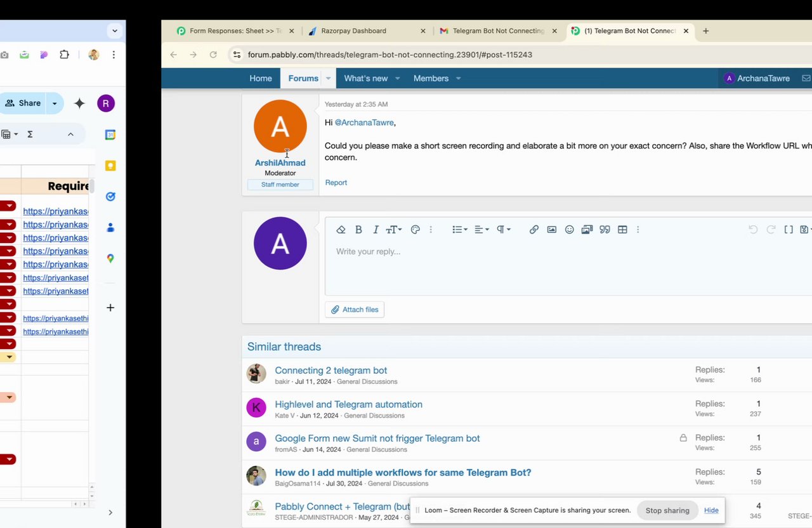Click the @ArchanaTawre mention link
812x528 pixels.
(364, 122)
